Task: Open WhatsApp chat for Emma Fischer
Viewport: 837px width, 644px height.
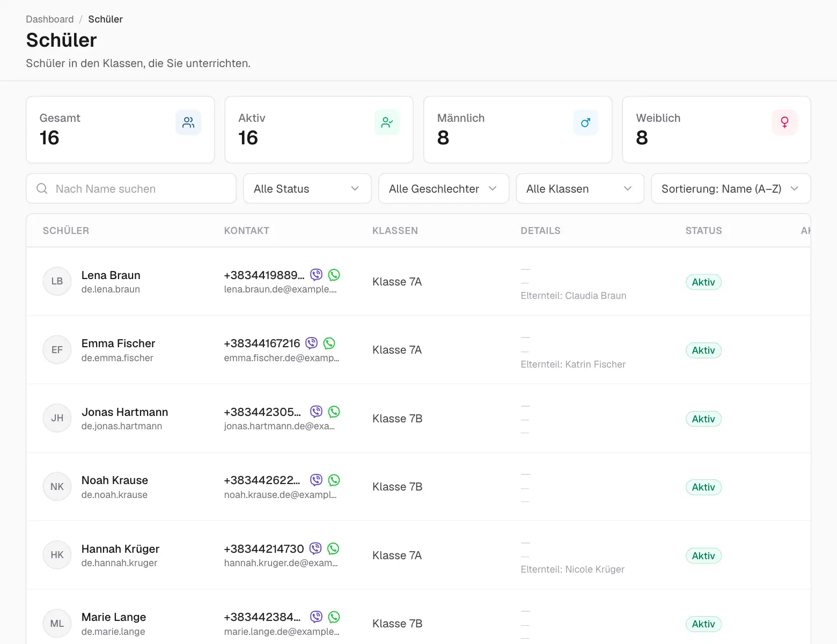Action: (x=329, y=343)
